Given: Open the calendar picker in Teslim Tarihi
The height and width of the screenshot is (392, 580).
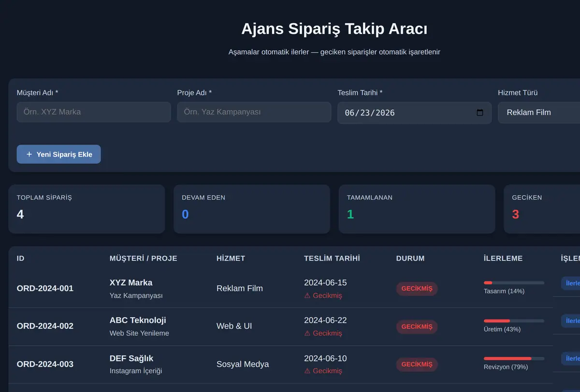Looking at the screenshot, I should coord(479,113).
